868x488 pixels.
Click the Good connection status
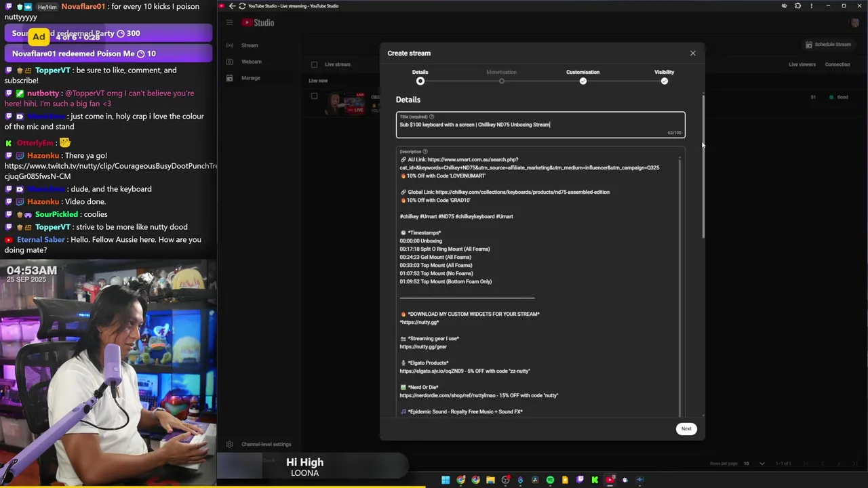point(839,97)
